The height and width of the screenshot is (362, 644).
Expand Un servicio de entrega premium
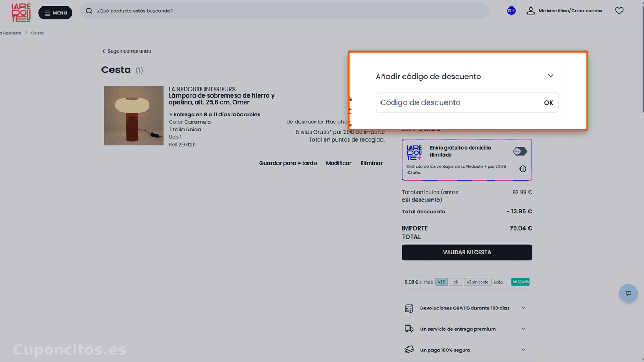coord(467,329)
